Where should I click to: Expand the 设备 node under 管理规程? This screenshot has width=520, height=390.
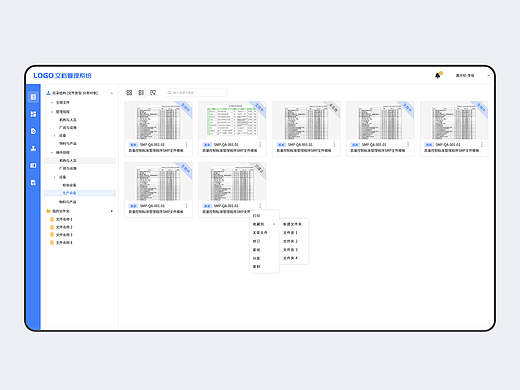[x=55, y=136]
